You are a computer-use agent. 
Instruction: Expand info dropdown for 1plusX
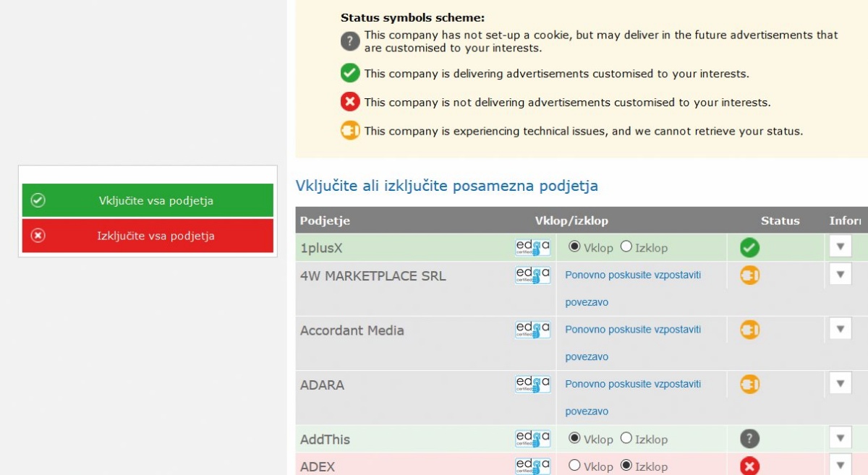[840, 247]
